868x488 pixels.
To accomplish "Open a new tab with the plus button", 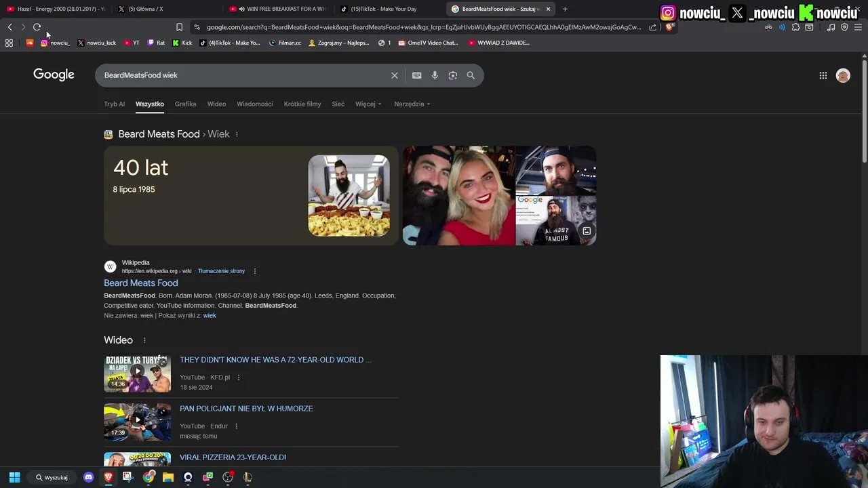I will tap(565, 9).
